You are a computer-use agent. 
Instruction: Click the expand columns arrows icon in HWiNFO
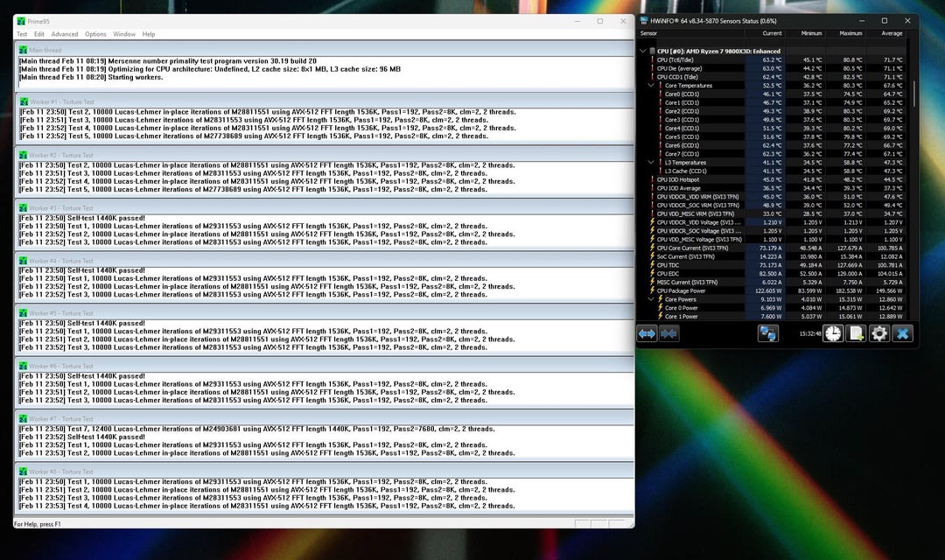pyautogui.click(x=647, y=333)
